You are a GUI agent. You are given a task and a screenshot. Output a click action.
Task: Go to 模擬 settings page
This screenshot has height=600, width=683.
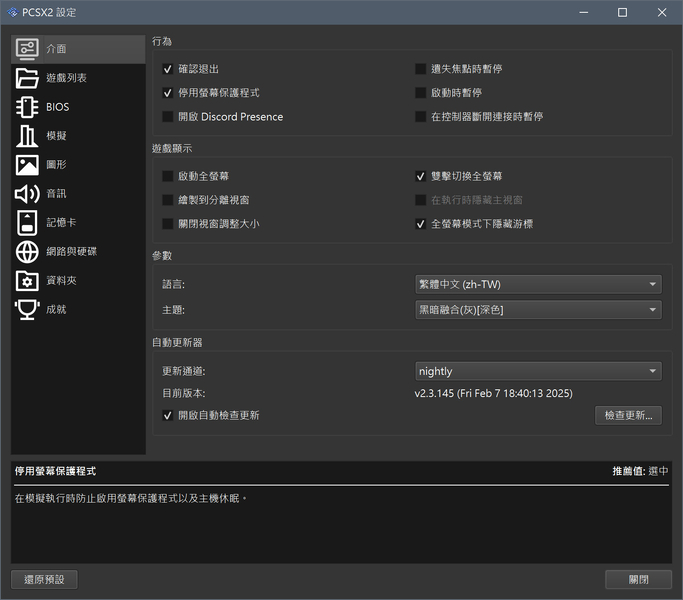pyautogui.click(x=78, y=136)
